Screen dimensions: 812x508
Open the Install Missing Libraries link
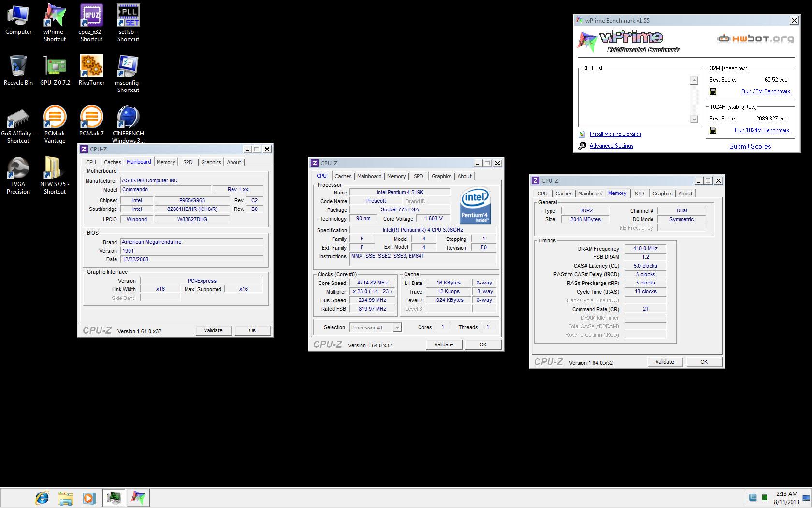[x=615, y=134]
